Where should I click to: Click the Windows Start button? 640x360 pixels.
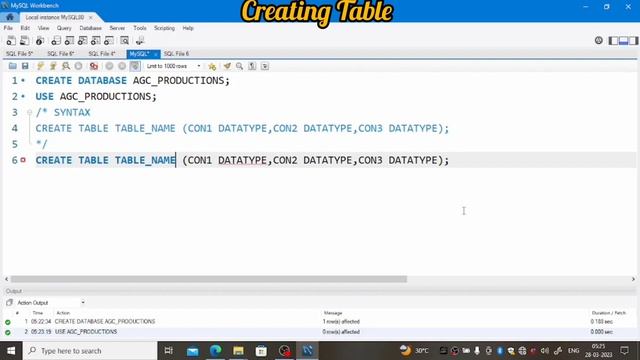pos(11,351)
